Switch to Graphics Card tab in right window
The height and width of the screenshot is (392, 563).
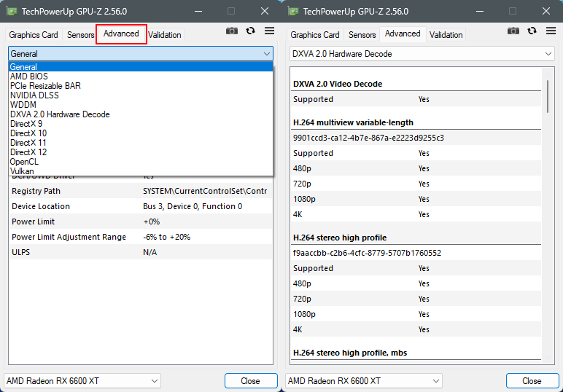(x=315, y=35)
